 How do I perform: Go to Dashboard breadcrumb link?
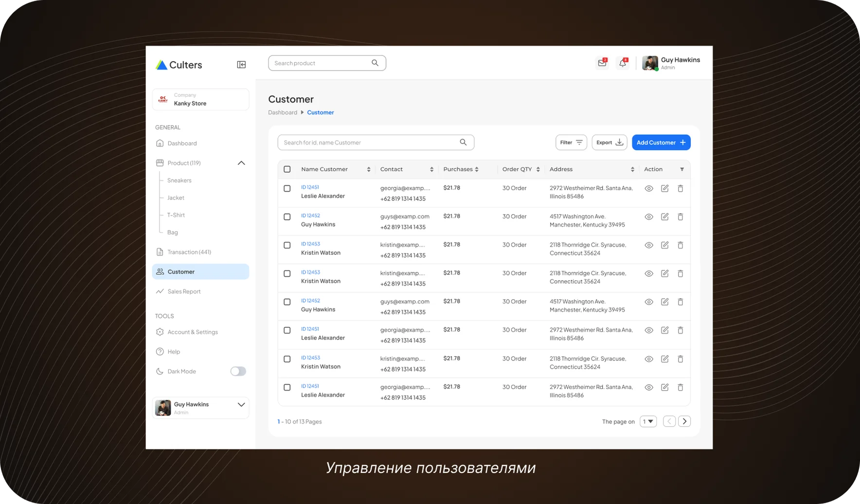[283, 112]
